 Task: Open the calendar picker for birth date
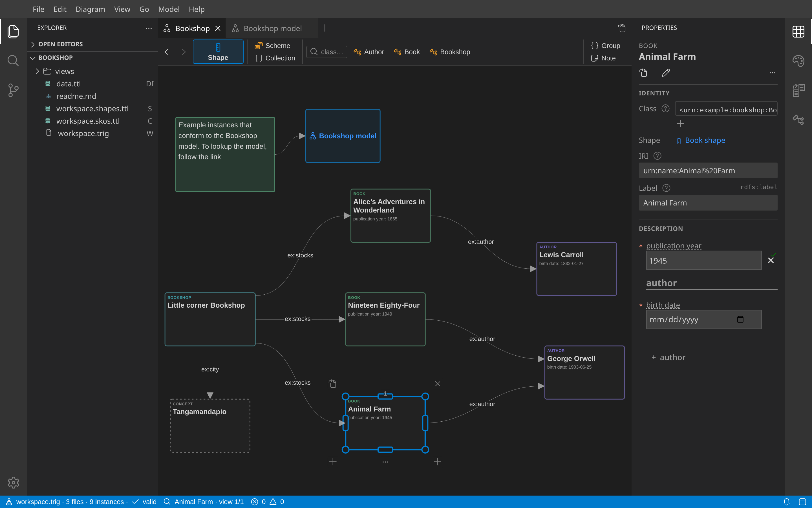tap(740, 319)
